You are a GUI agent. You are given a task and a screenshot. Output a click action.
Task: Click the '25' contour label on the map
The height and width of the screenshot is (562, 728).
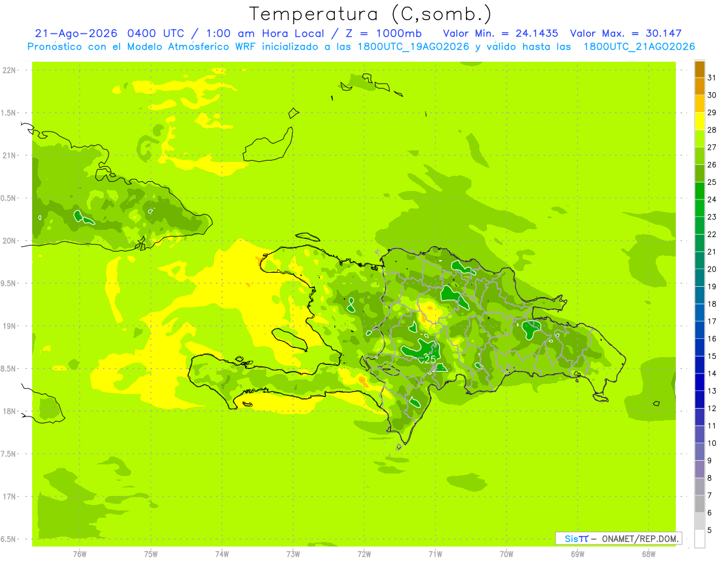430,360
